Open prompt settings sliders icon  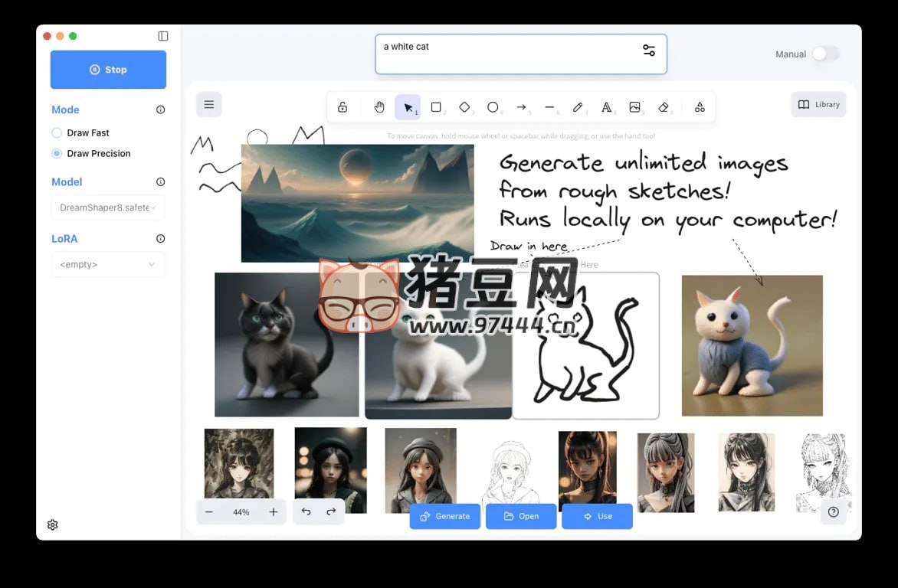tap(649, 51)
